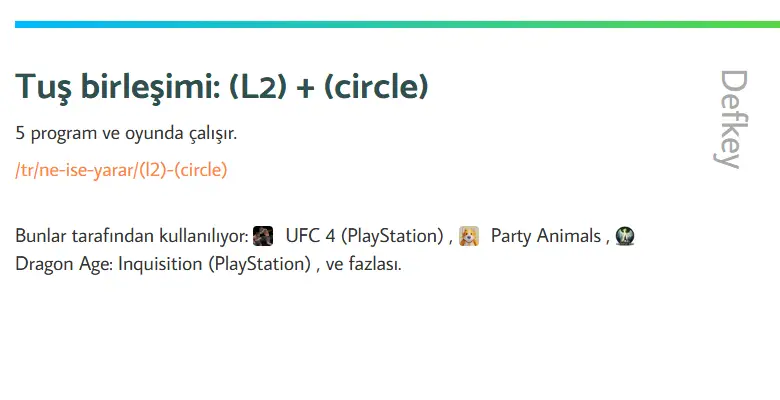Click the vertical Defkey logo
The image size is (780, 400).
[733, 119]
